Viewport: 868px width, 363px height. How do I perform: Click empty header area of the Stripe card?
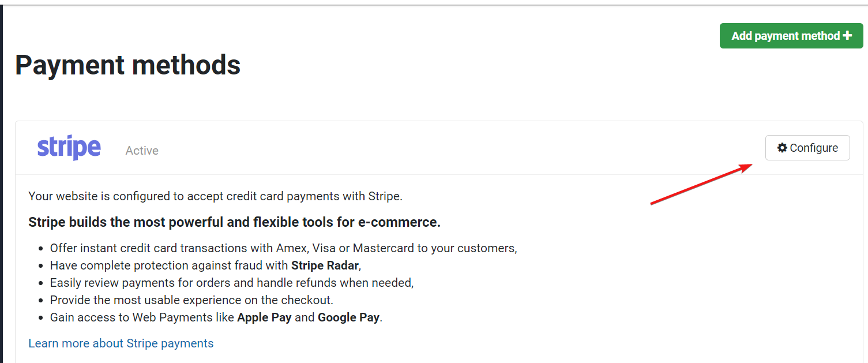[x=461, y=148]
